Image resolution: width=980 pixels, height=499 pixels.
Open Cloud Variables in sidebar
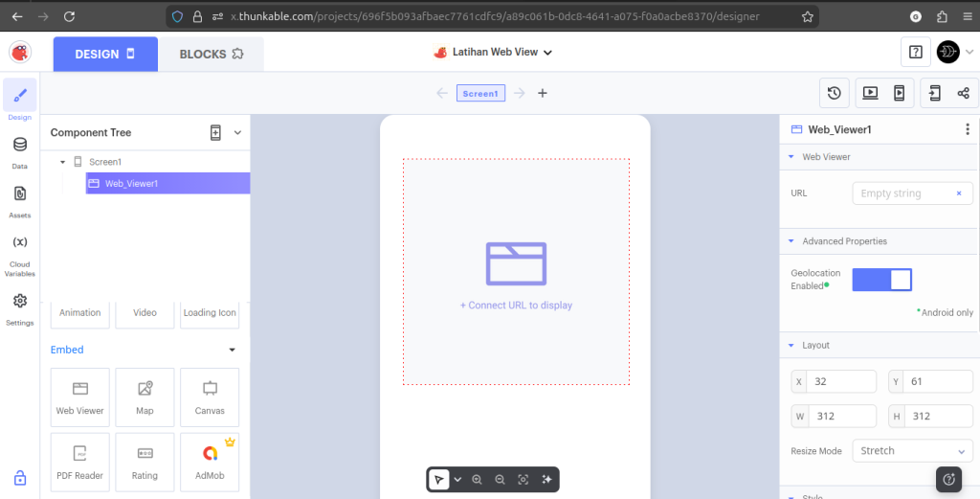click(20, 253)
